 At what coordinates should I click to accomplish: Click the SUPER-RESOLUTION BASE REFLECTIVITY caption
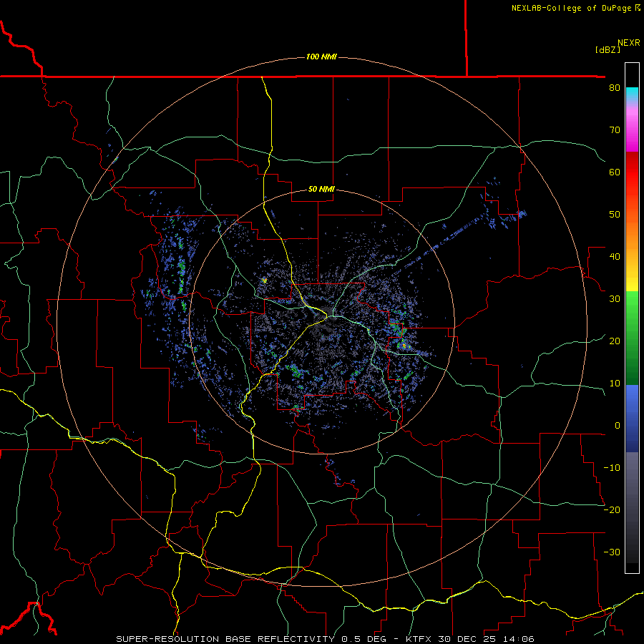225,639
